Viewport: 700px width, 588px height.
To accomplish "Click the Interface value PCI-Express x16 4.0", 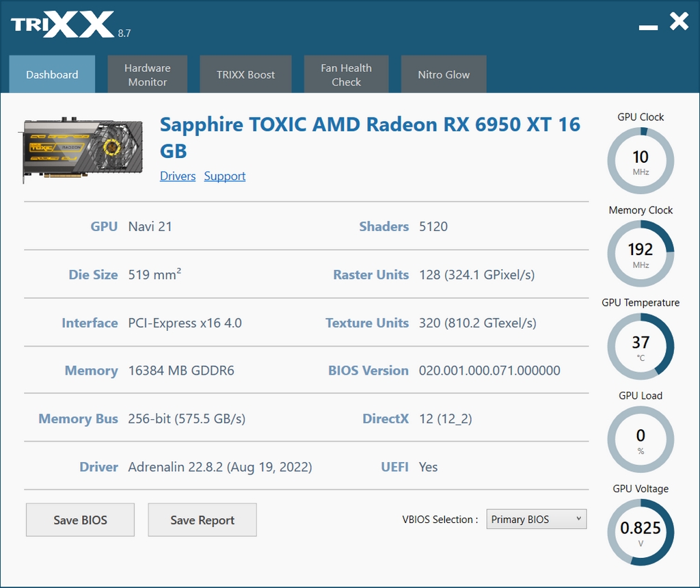I will (x=185, y=323).
